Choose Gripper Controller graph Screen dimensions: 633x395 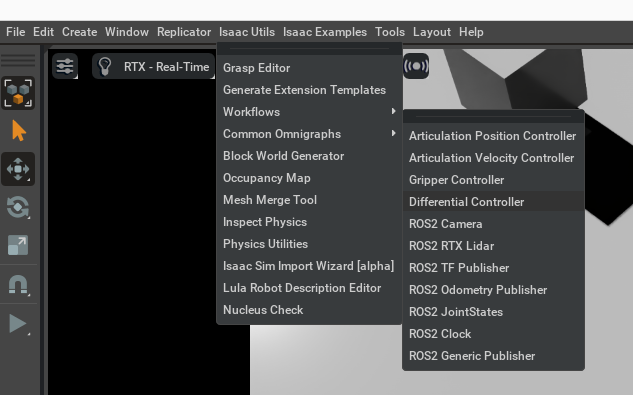tap(493, 180)
